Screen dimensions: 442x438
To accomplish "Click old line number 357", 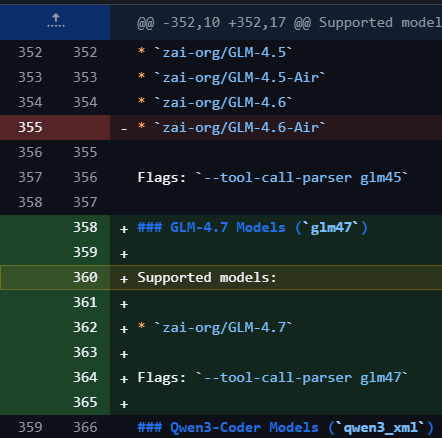I will pos(30,177).
